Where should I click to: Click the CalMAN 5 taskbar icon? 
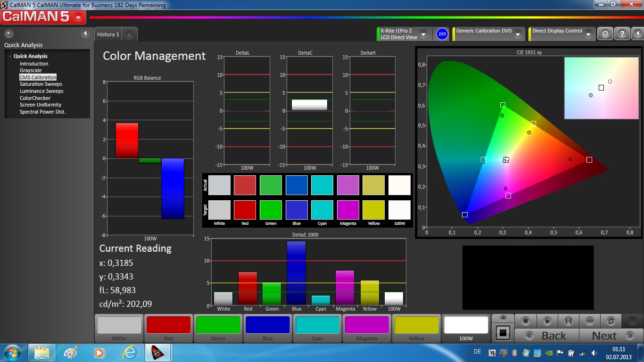point(158,353)
